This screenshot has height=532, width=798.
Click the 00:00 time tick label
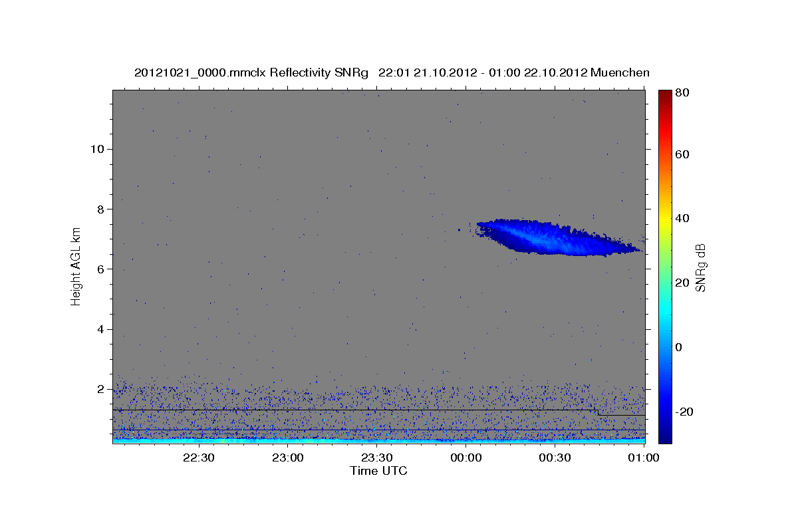coord(466,458)
